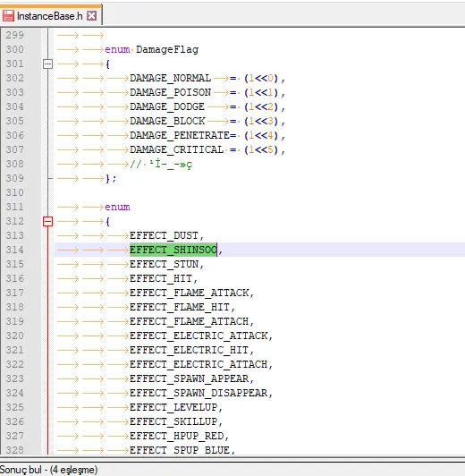The height and width of the screenshot is (476, 465).
Task: Click on EFFECT_SPAWN_DISAPPEAR entry
Action: [199, 393]
